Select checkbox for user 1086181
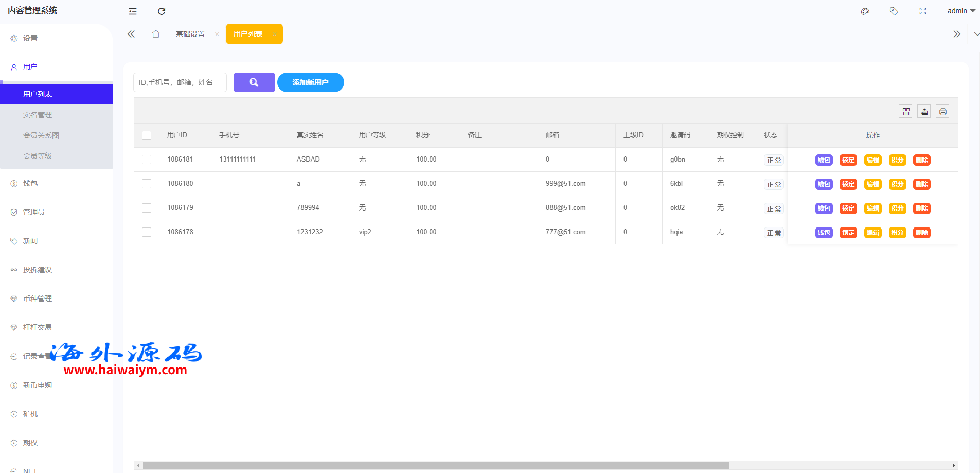 (147, 160)
